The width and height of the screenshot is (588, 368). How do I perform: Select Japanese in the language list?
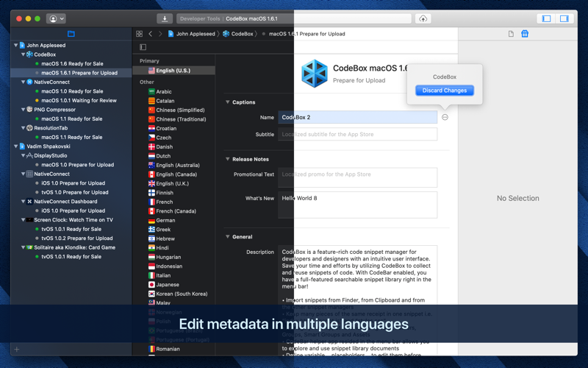(168, 285)
